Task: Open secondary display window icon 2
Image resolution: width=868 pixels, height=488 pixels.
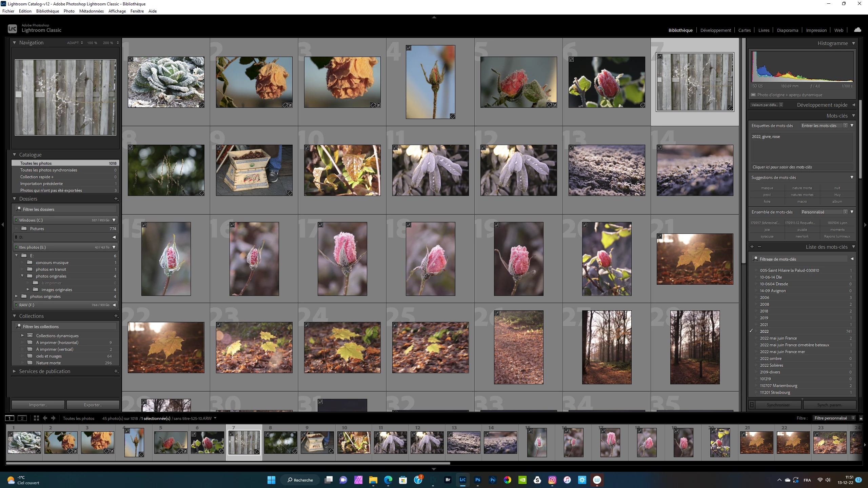Action: [x=22, y=418]
